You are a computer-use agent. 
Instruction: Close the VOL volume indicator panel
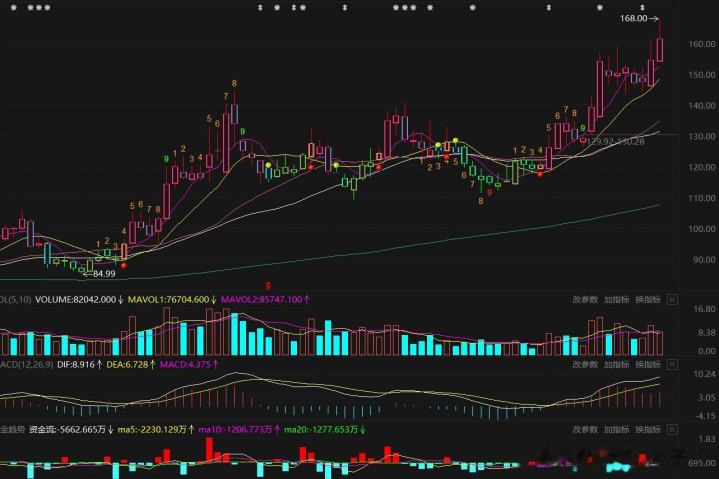click(672, 299)
